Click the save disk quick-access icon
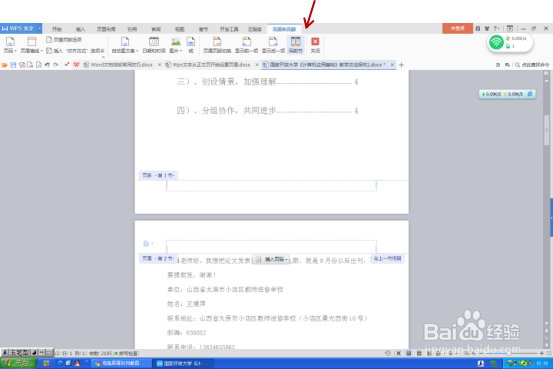This screenshot has width=553, height=369. (13, 65)
